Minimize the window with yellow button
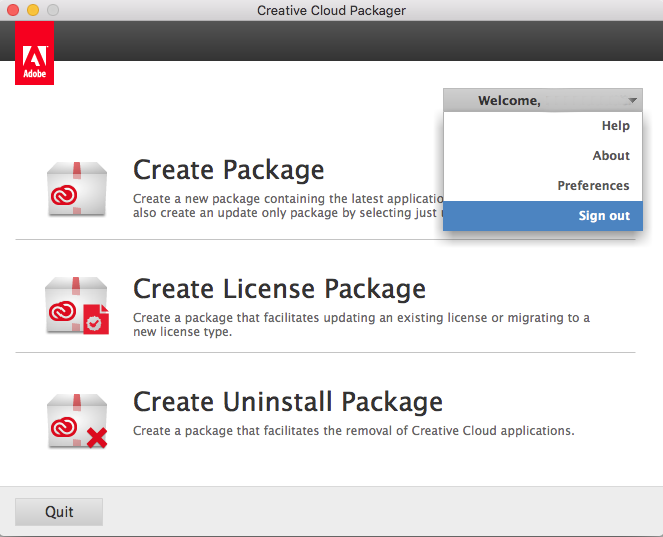 click(33, 10)
